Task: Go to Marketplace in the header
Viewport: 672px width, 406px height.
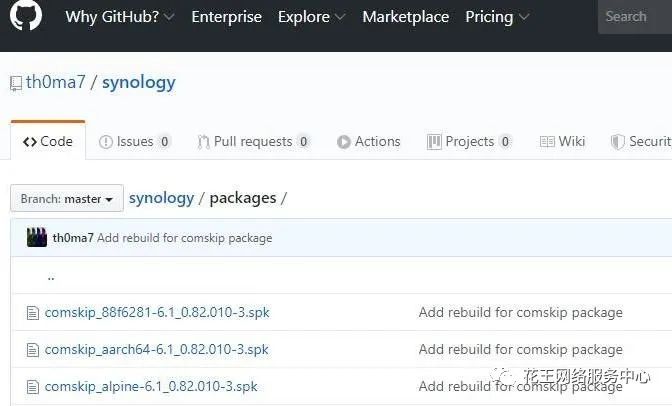Action: [x=406, y=17]
